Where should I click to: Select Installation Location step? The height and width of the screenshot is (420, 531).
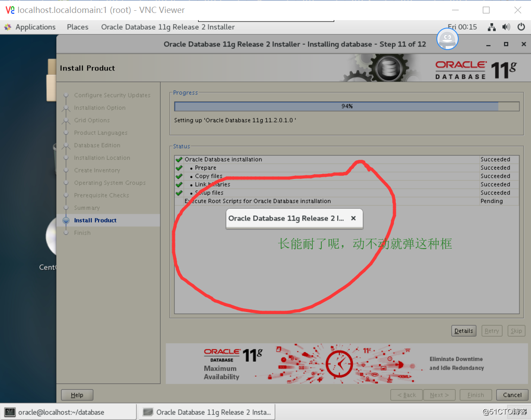click(x=102, y=158)
